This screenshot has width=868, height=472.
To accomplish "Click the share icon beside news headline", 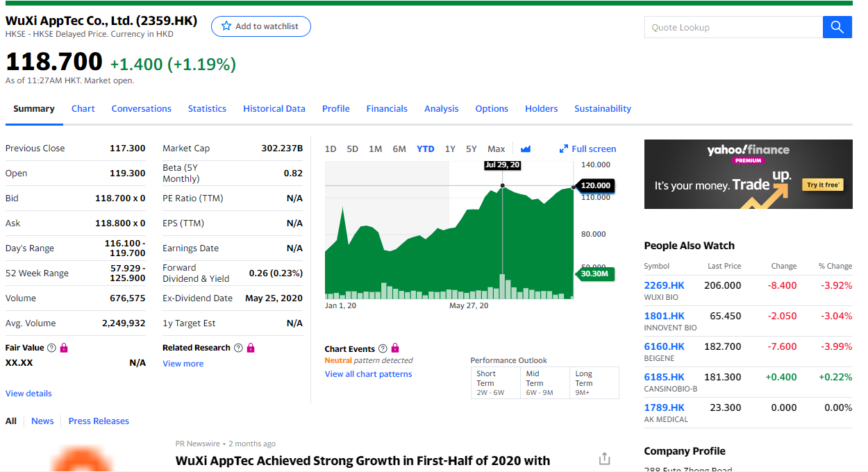I will (x=604, y=459).
